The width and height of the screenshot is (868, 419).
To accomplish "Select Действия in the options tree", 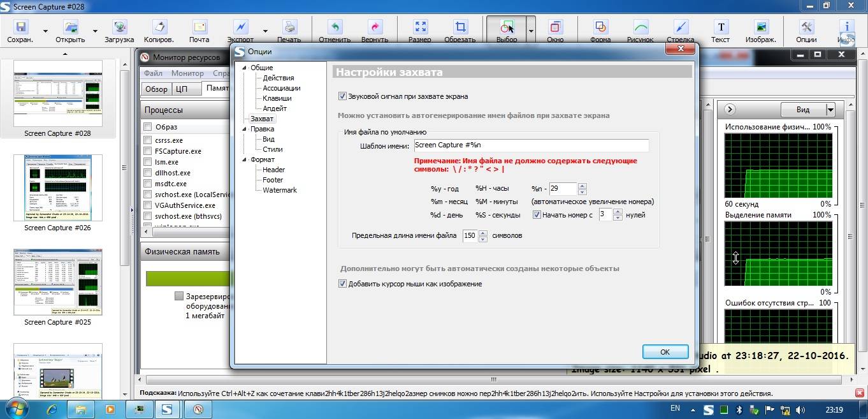I will tap(278, 78).
